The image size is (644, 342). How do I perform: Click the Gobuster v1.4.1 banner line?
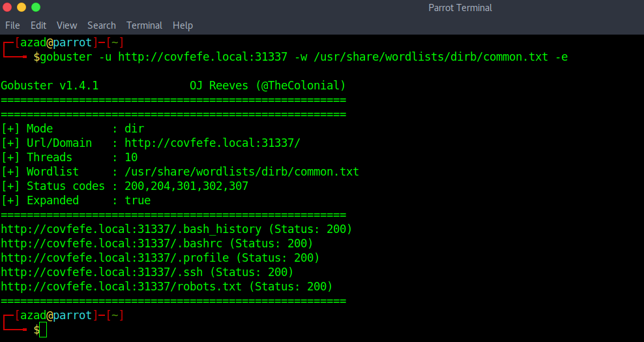pyautogui.click(x=173, y=85)
